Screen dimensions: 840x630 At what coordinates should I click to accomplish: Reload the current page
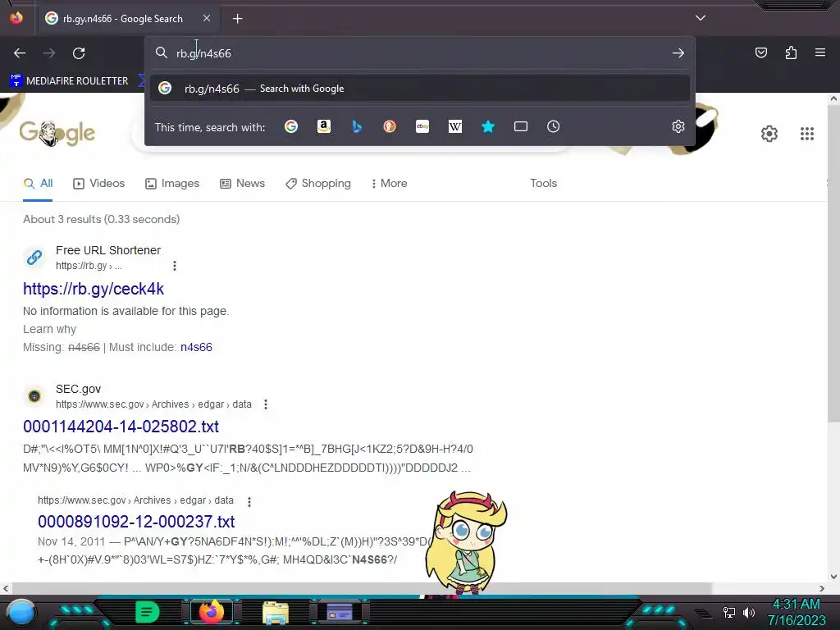coord(79,53)
